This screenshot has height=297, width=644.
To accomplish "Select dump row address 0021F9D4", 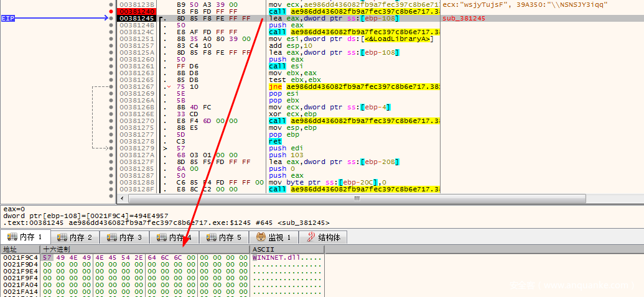I will click(x=21, y=263).
